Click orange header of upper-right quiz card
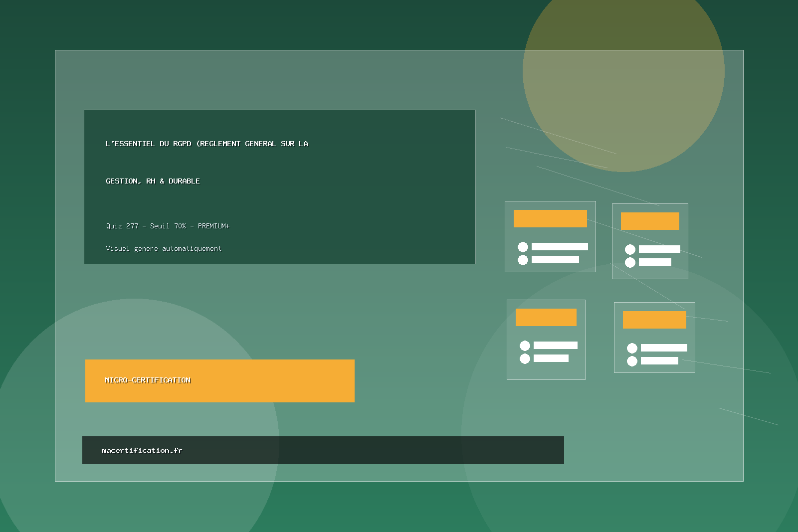The width and height of the screenshot is (798, 532). coord(650,221)
